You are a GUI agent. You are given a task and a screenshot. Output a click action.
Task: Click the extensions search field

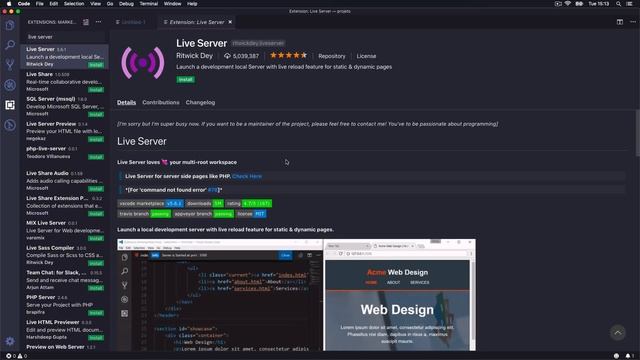[65, 37]
